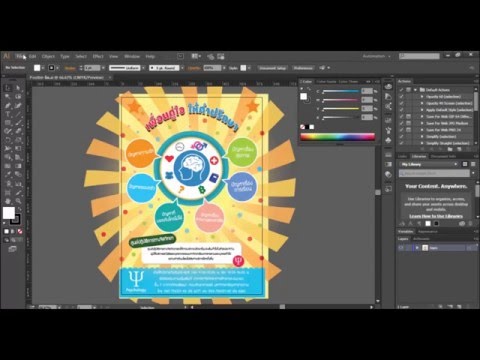Select the Gradient tool
This screenshot has height=360, width=480.
point(18,166)
